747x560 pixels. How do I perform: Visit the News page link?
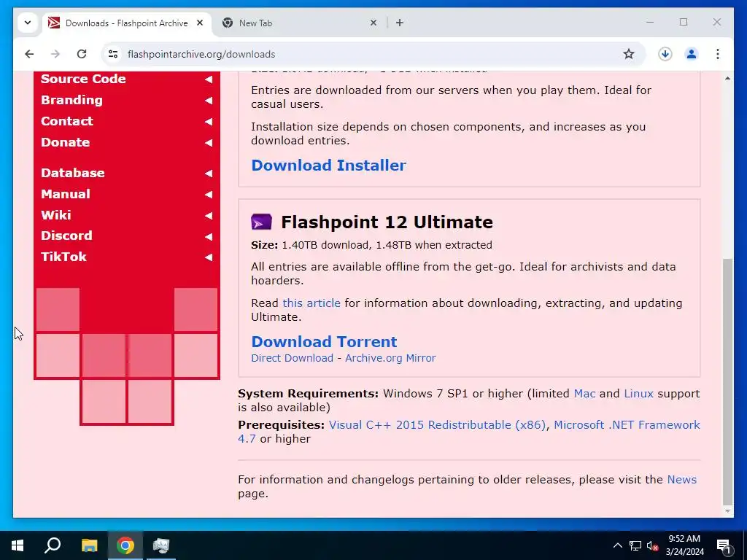682,480
